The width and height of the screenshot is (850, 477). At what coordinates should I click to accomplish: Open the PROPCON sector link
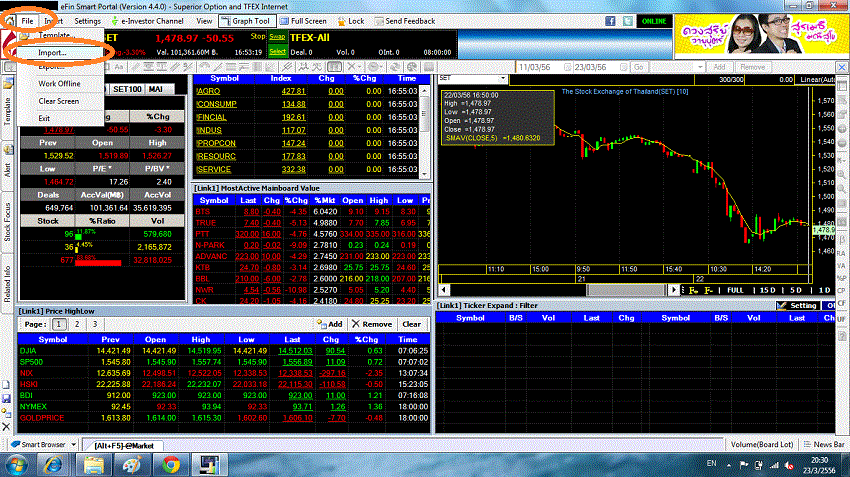coord(216,143)
